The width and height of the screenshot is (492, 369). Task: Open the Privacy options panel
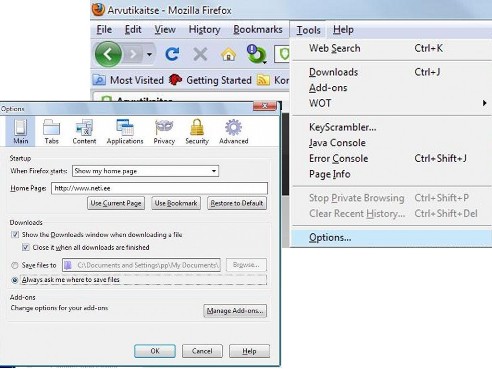point(164,131)
